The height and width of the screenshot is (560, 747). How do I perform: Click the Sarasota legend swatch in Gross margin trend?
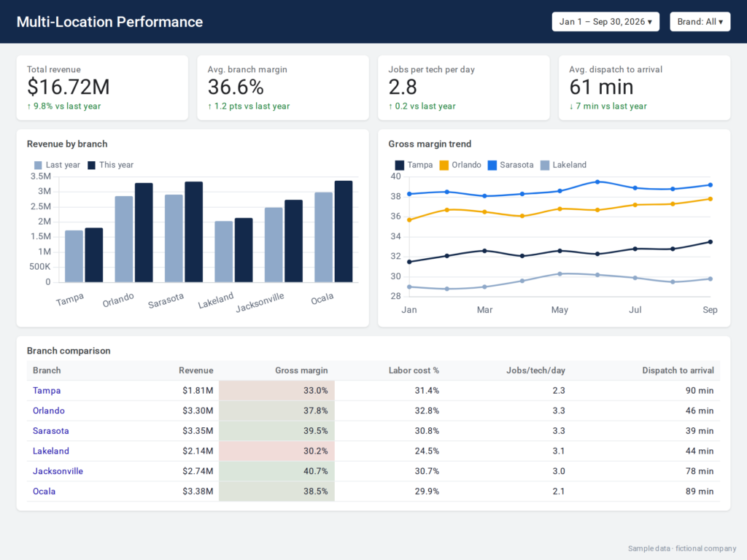pyautogui.click(x=492, y=166)
